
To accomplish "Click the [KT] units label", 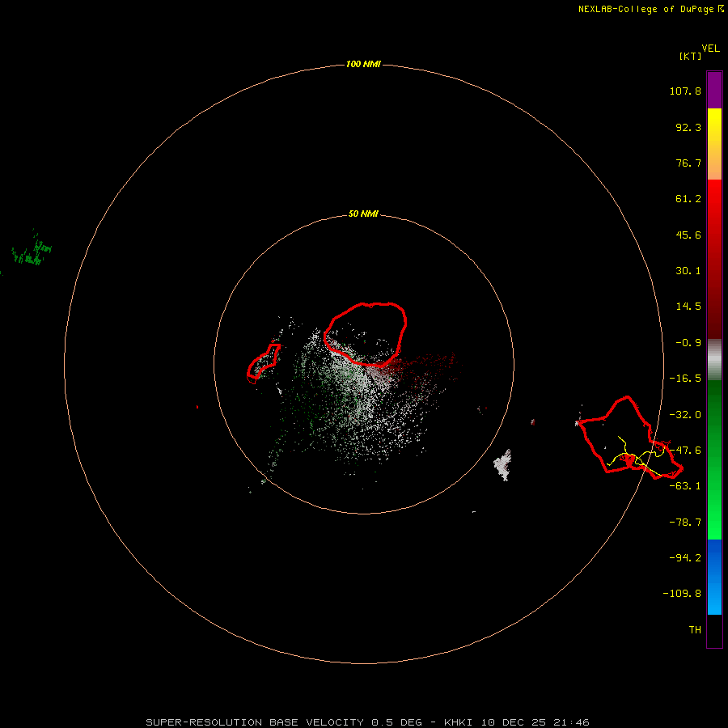I will [691, 56].
